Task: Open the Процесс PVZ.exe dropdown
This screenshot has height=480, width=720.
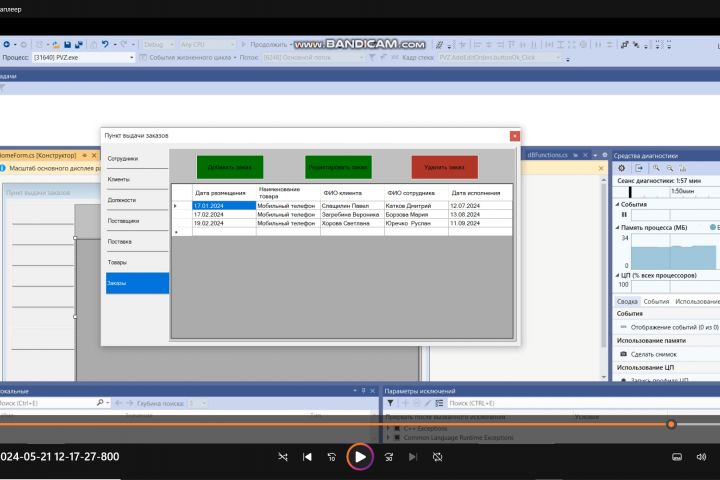Action: click(x=84, y=57)
